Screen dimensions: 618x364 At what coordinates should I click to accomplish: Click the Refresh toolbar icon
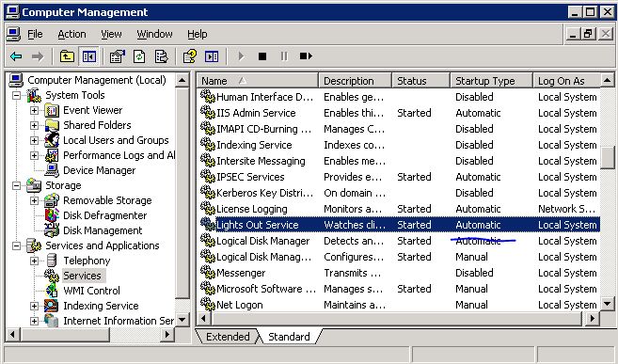point(139,56)
